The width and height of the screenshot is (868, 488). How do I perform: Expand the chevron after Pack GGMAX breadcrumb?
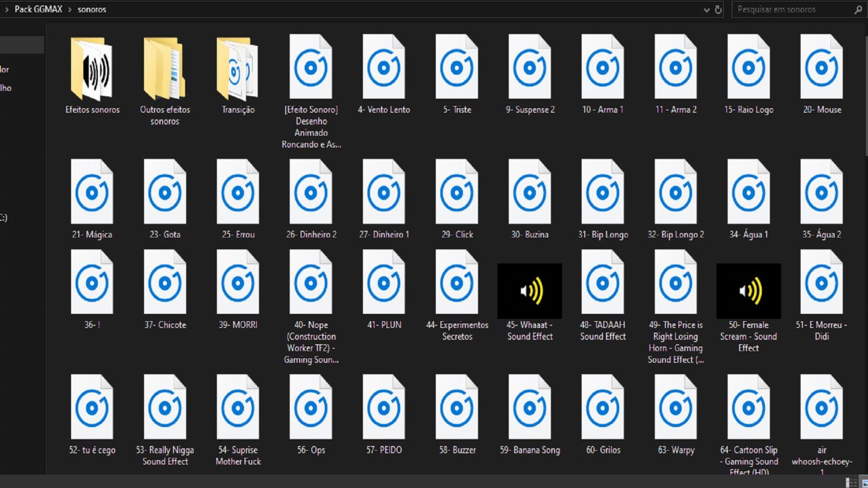(x=69, y=10)
